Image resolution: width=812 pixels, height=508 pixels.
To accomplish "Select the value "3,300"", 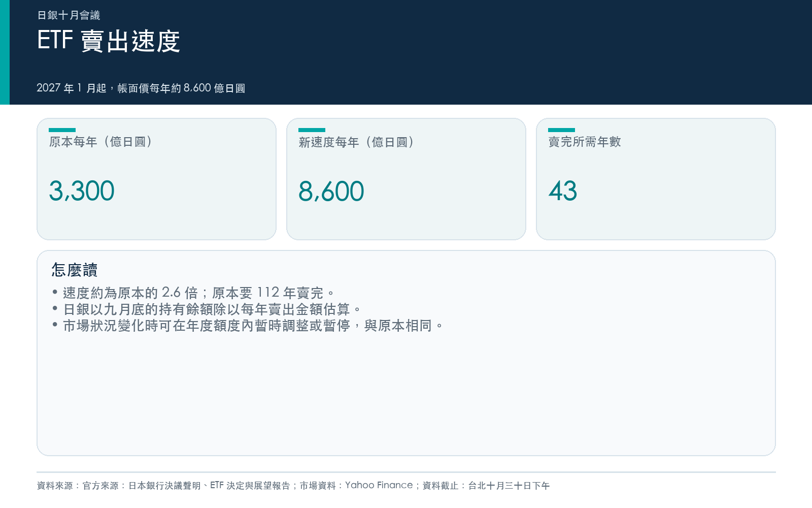I will pos(82,191).
